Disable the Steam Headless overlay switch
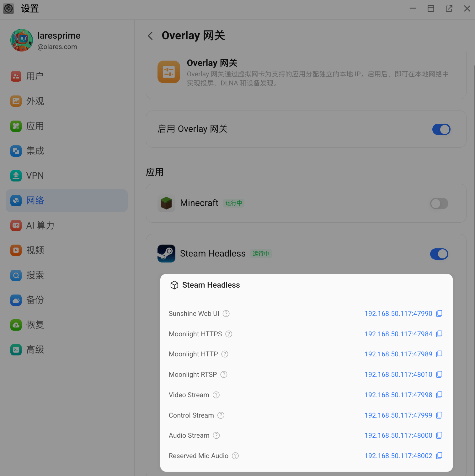The width and height of the screenshot is (475, 476). 439,254
